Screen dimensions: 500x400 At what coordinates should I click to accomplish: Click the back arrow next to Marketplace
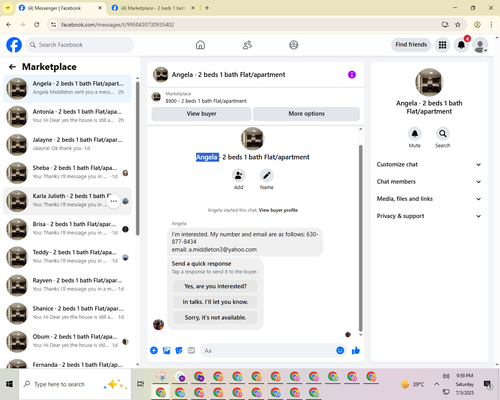[12, 67]
